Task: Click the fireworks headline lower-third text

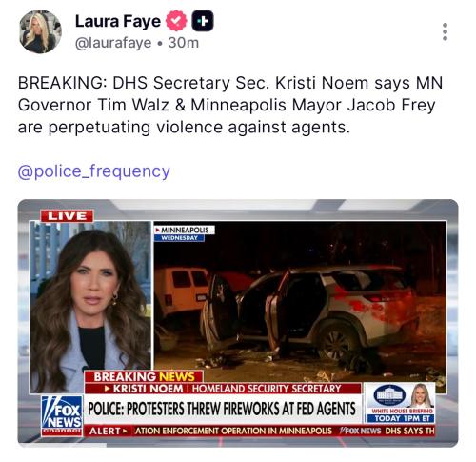Action: click(222, 409)
